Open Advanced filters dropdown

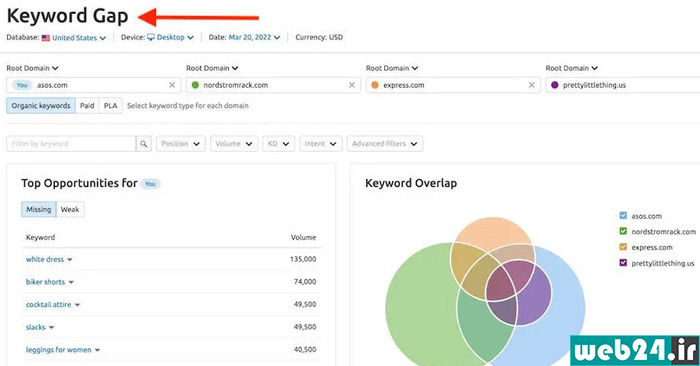point(385,144)
